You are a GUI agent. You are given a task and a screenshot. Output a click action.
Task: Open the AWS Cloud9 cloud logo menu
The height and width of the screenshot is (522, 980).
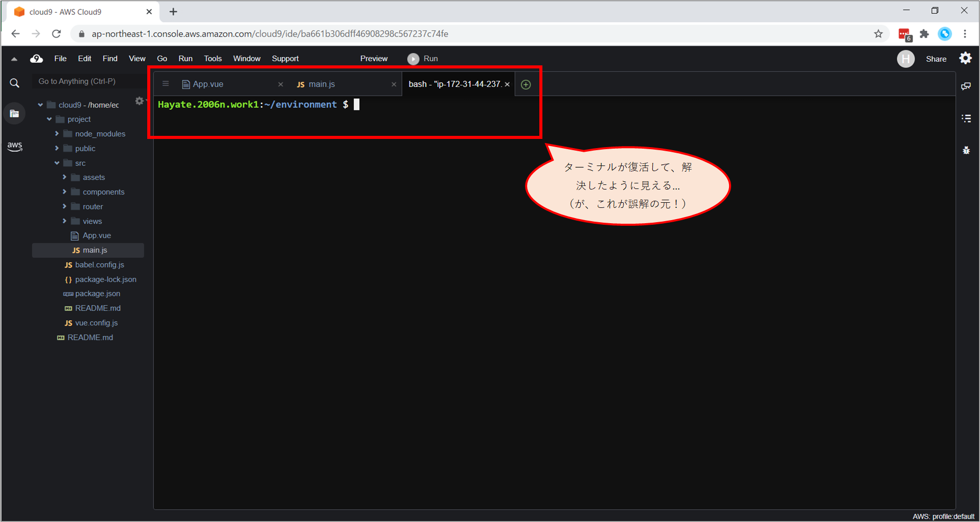tap(36, 59)
